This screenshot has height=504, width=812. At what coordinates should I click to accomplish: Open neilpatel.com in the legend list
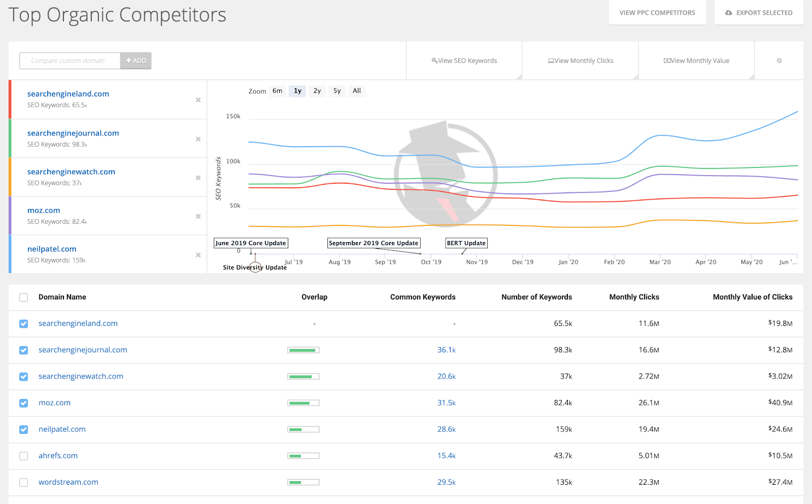click(x=52, y=249)
